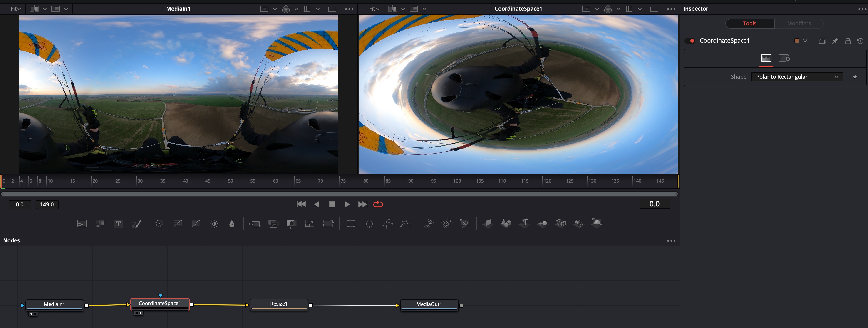Add a Brightness Contrast tool

[214, 224]
